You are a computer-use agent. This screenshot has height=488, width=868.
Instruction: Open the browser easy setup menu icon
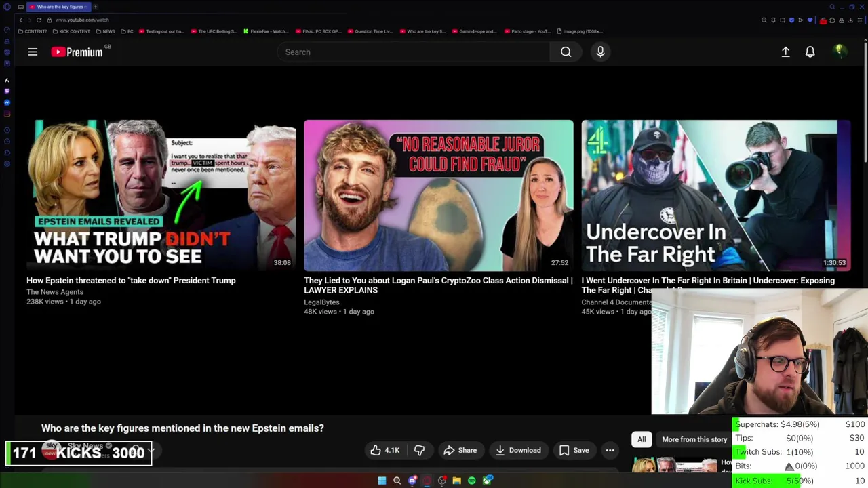pyautogui.click(x=860, y=20)
